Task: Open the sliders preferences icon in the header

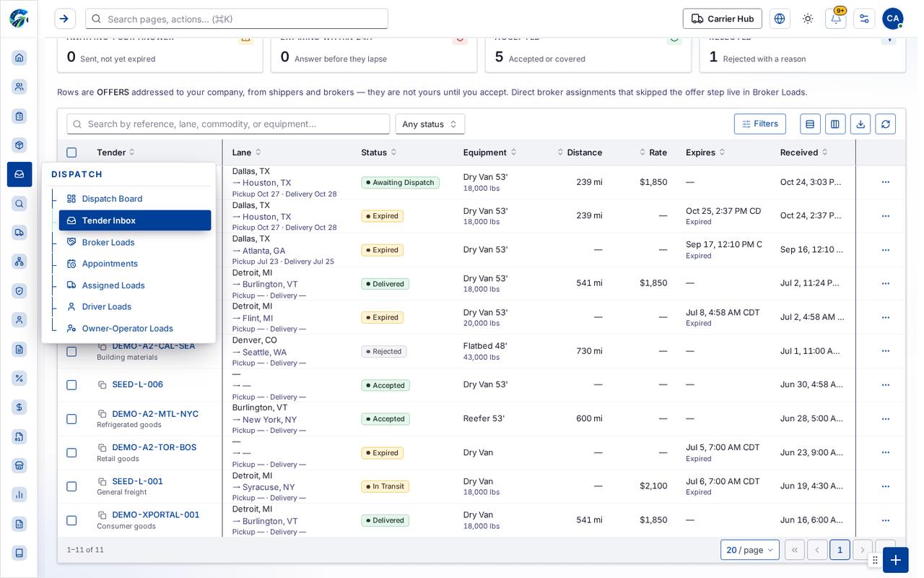Action: tap(864, 19)
